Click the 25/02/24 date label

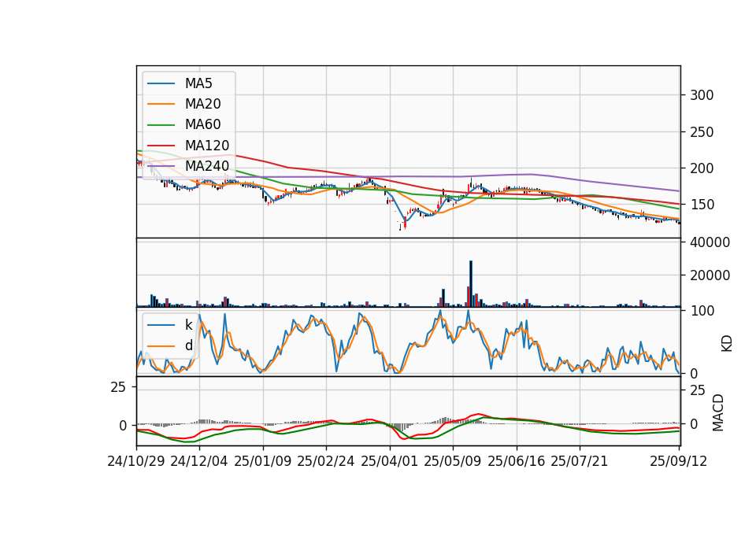pos(326,461)
